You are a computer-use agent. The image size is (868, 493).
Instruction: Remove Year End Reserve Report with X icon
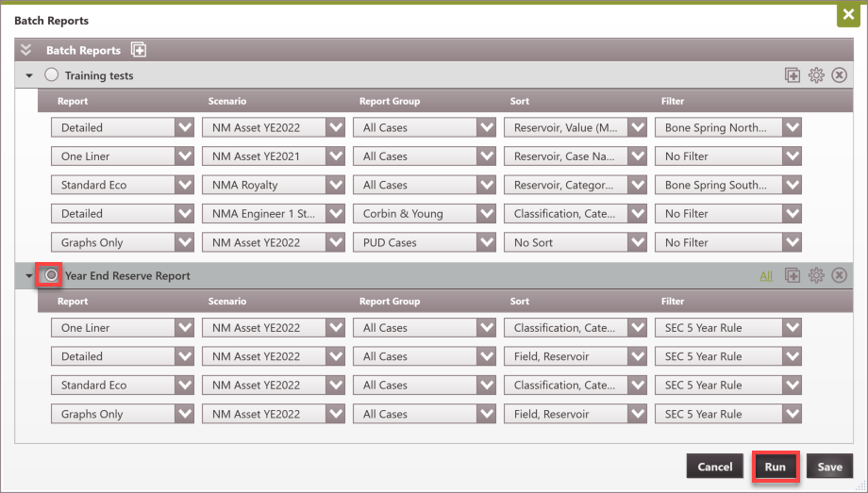click(839, 275)
